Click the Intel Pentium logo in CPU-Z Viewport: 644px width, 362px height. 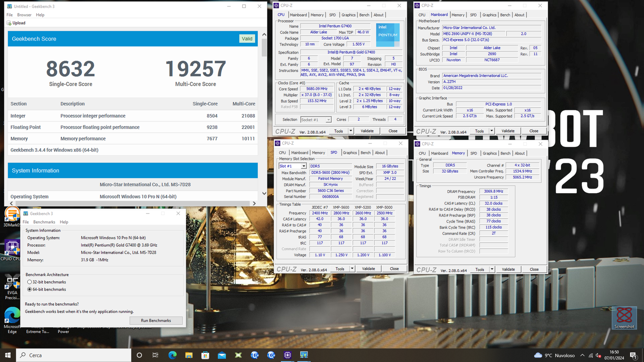click(388, 35)
